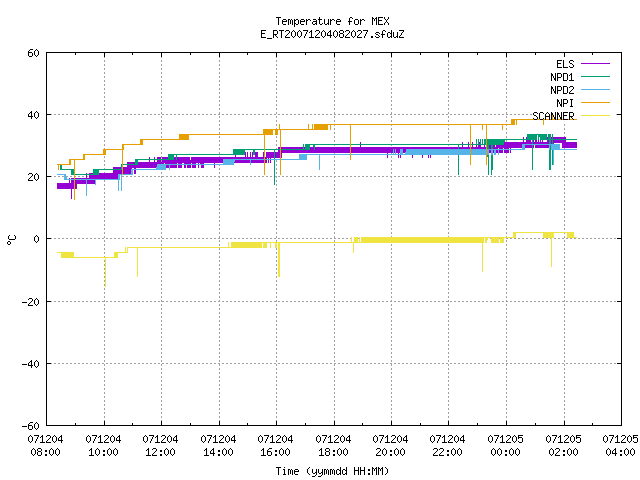
Task: Click the y-axis label 0
Action: (37, 239)
